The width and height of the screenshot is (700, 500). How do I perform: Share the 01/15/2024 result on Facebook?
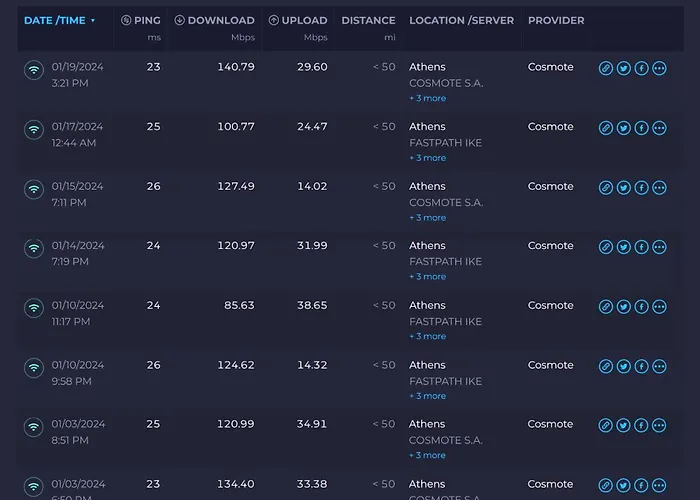[x=641, y=188]
